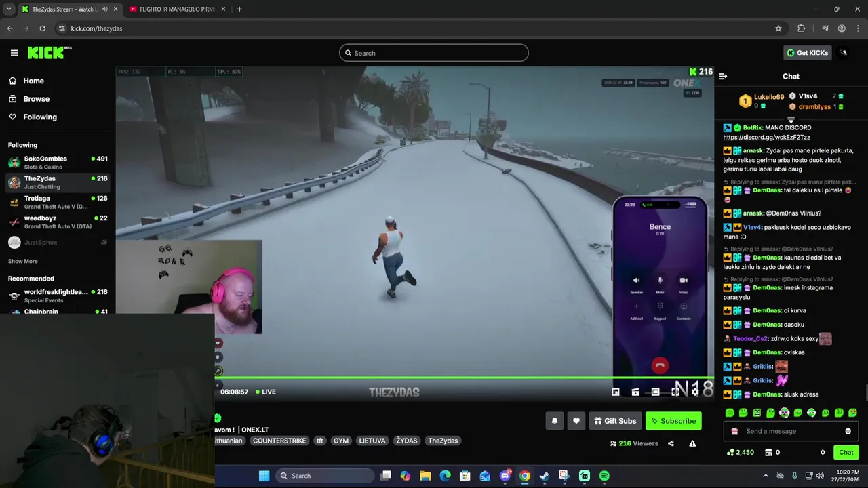
Task: Select the GYM tag
Action: [341, 441]
